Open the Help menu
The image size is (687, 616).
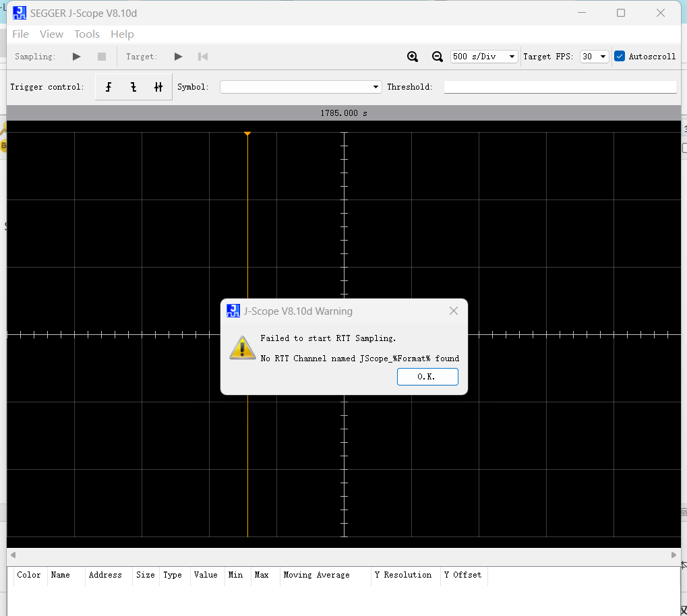point(122,34)
